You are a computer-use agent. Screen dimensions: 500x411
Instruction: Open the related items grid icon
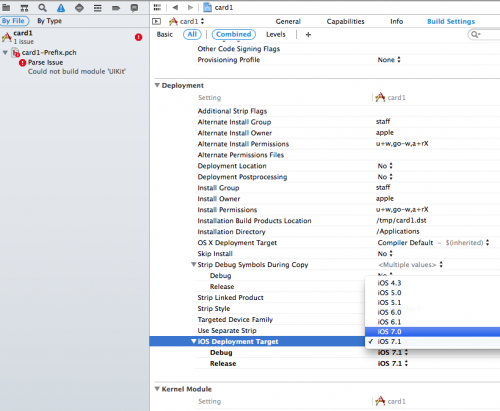click(x=157, y=7)
